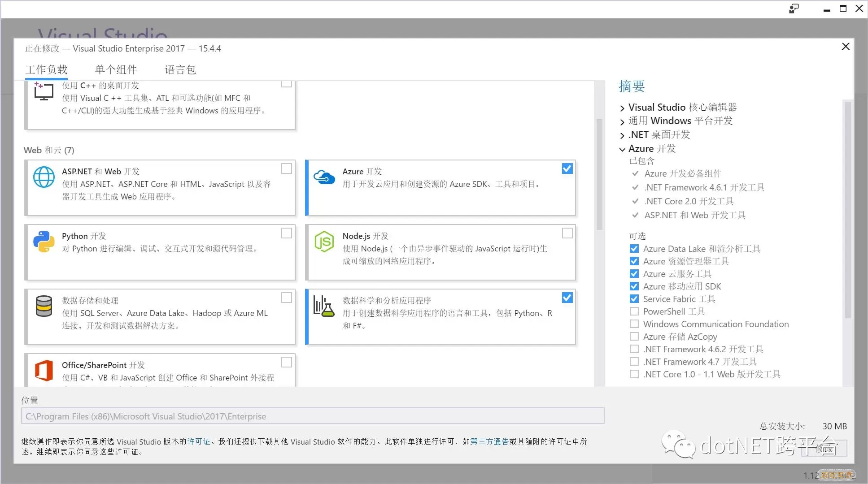
Task: Check the data storage and processing workload
Action: tap(286, 298)
